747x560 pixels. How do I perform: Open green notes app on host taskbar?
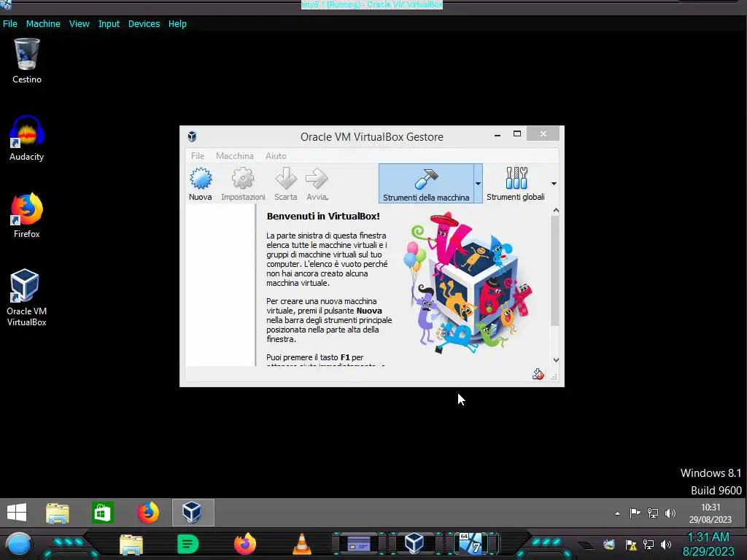pos(187,544)
